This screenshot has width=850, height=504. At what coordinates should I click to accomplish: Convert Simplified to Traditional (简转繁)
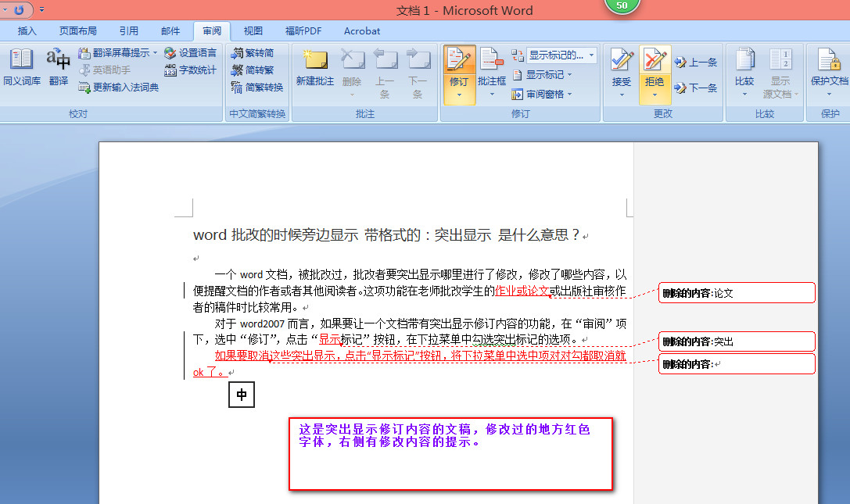coord(252,70)
